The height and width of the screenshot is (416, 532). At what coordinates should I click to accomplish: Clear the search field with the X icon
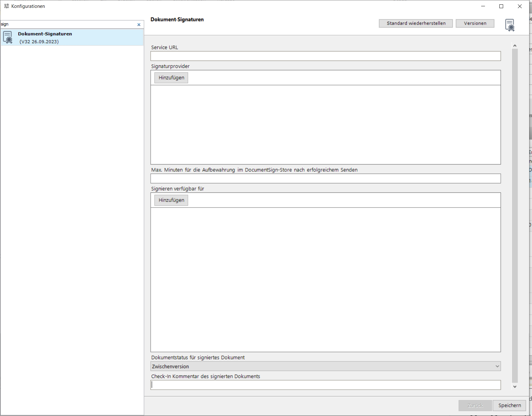pyautogui.click(x=139, y=24)
